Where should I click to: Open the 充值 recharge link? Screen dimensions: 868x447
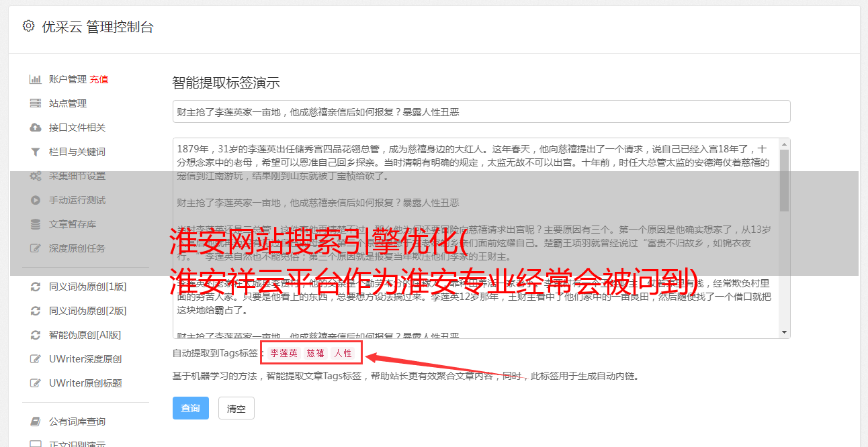pos(99,79)
